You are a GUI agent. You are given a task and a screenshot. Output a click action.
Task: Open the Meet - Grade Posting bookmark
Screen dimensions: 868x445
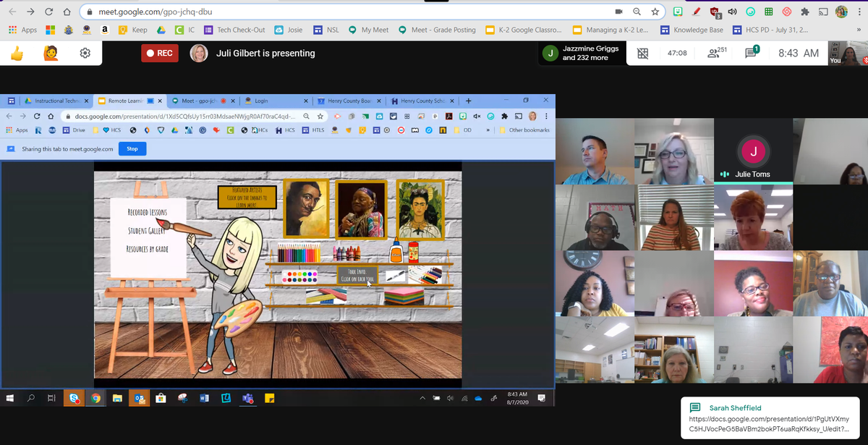pos(437,30)
